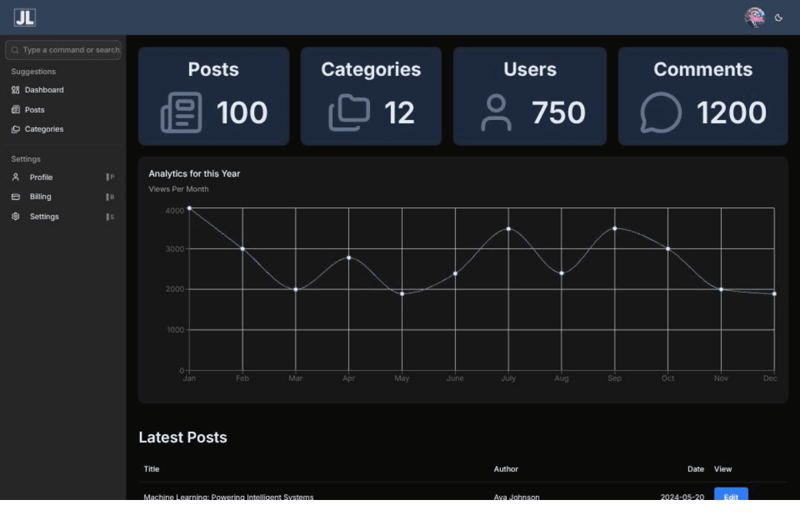Image resolution: width=800 pixels, height=532 pixels.
Task: Click the large user icon in Users card
Action: click(x=496, y=113)
